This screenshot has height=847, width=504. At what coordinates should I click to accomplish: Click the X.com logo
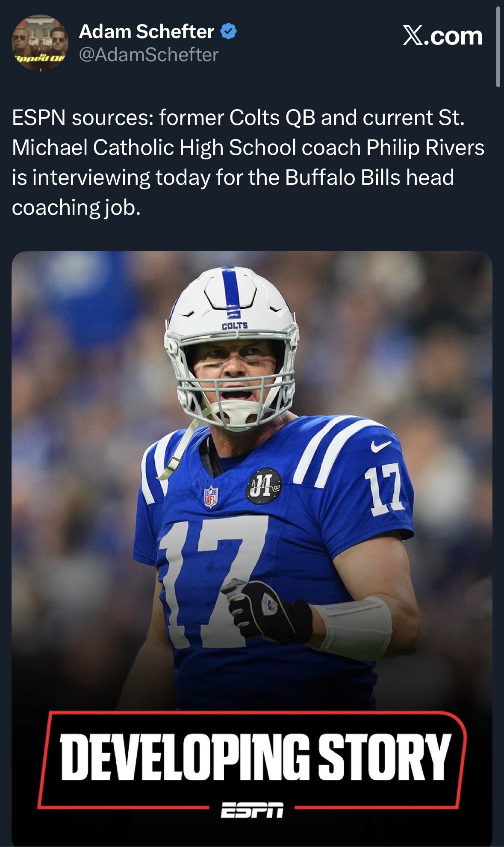442,36
